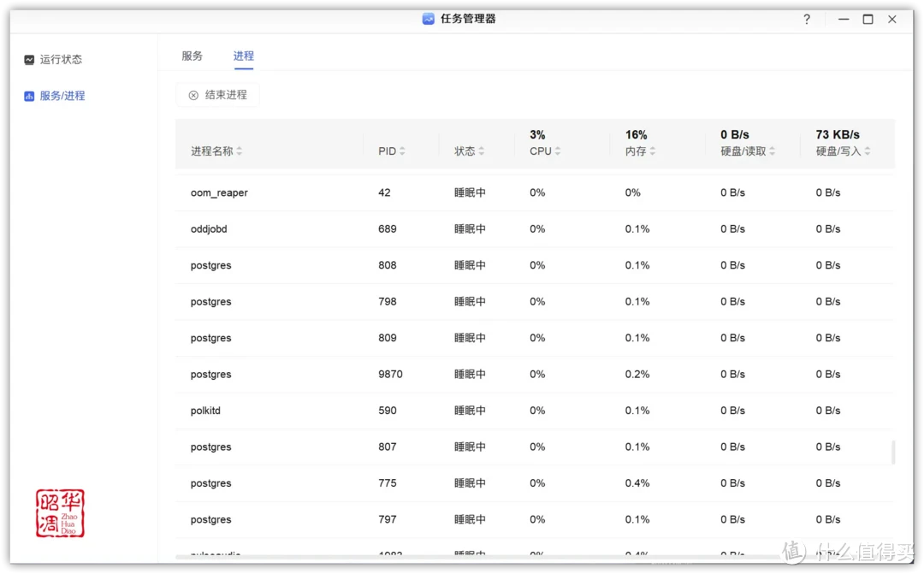
Task: Select the pulseaudio row at the bottom
Action: coord(215,554)
